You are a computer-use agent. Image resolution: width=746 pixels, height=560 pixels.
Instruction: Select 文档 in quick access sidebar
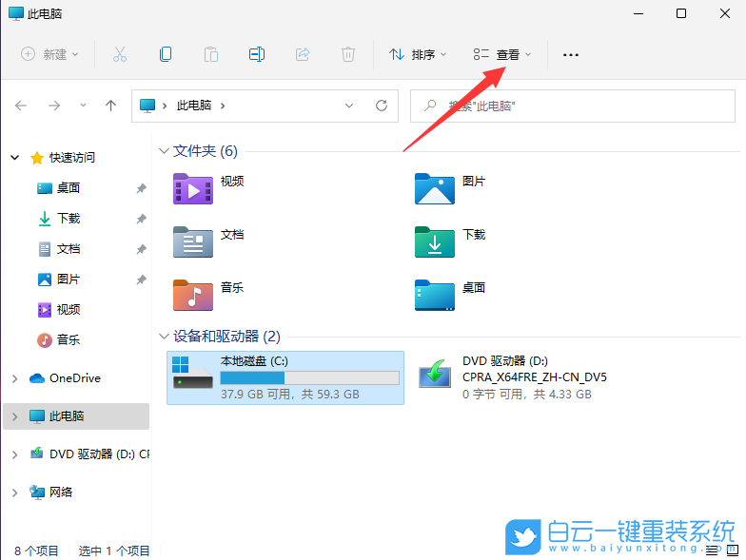[x=69, y=249]
